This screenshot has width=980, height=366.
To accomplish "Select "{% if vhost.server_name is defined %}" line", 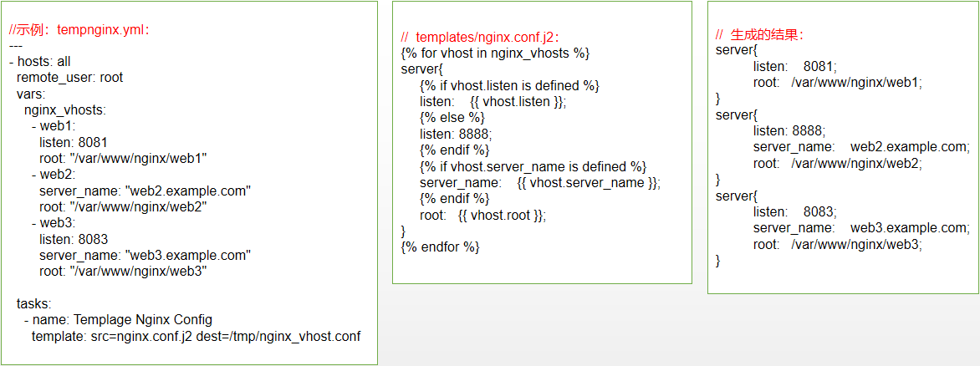I will point(533,166).
